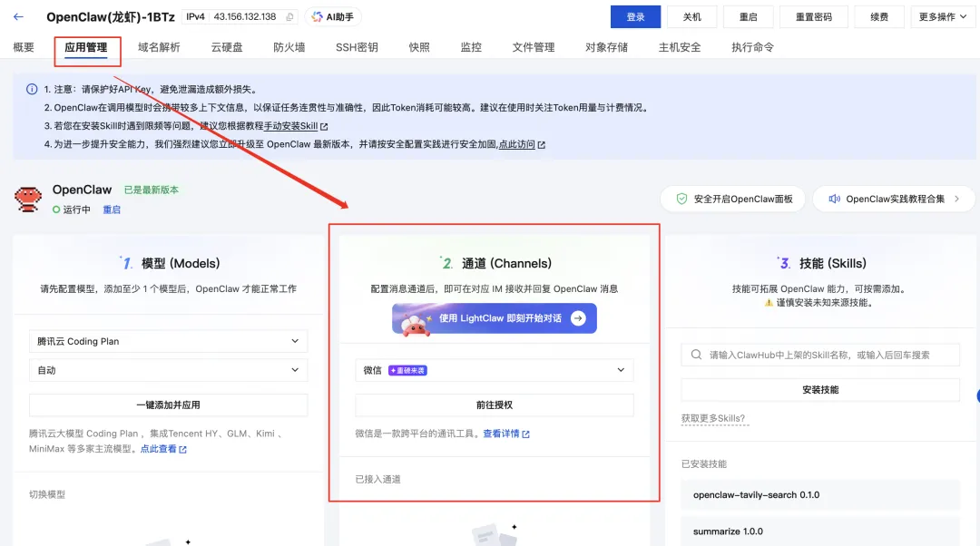
Task: Click the IPv4 label tag
Action: coord(195,17)
